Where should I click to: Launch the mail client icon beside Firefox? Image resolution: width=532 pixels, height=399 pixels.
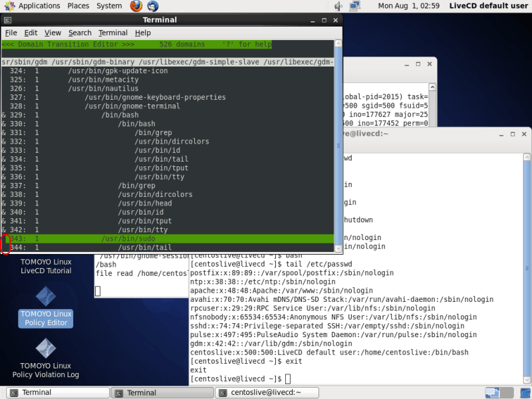point(153,6)
